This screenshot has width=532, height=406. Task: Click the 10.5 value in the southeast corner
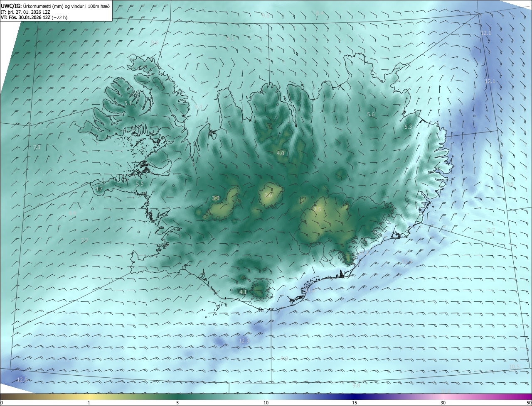[514, 367]
